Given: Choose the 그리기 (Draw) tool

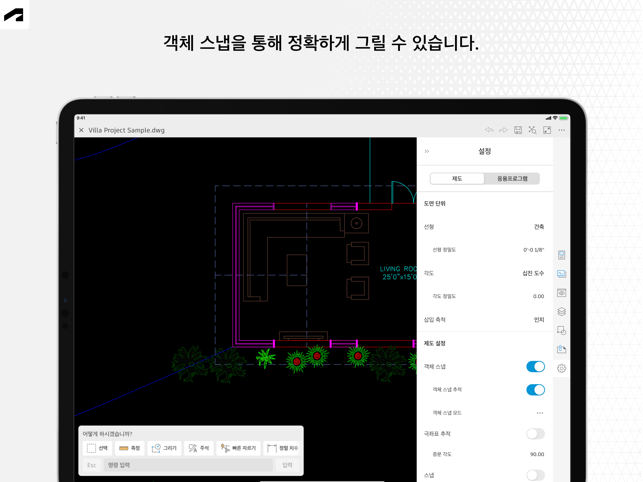Looking at the screenshot, I should point(164,448).
